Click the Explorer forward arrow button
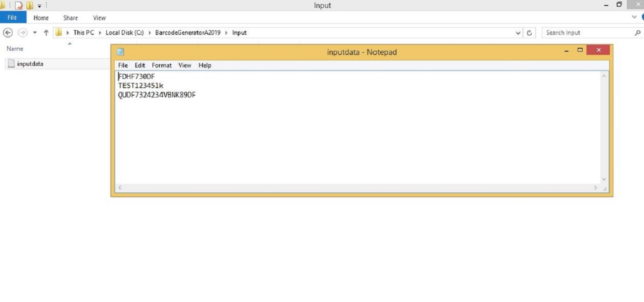Screen dimensions: 644x302 pyautogui.click(x=22, y=33)
